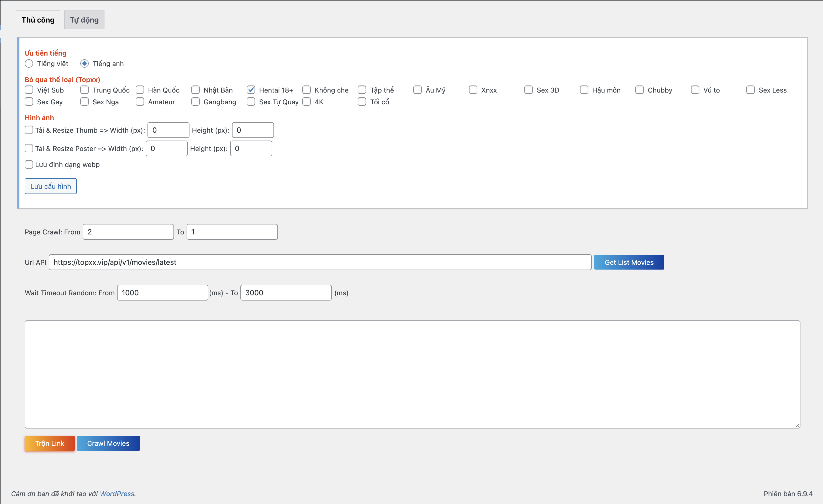Image resolution: width=823 pixels, height=504 pixels.
Task: Click the Page Crawl To field
Action: pyautogui.click(x=232, y=232)
